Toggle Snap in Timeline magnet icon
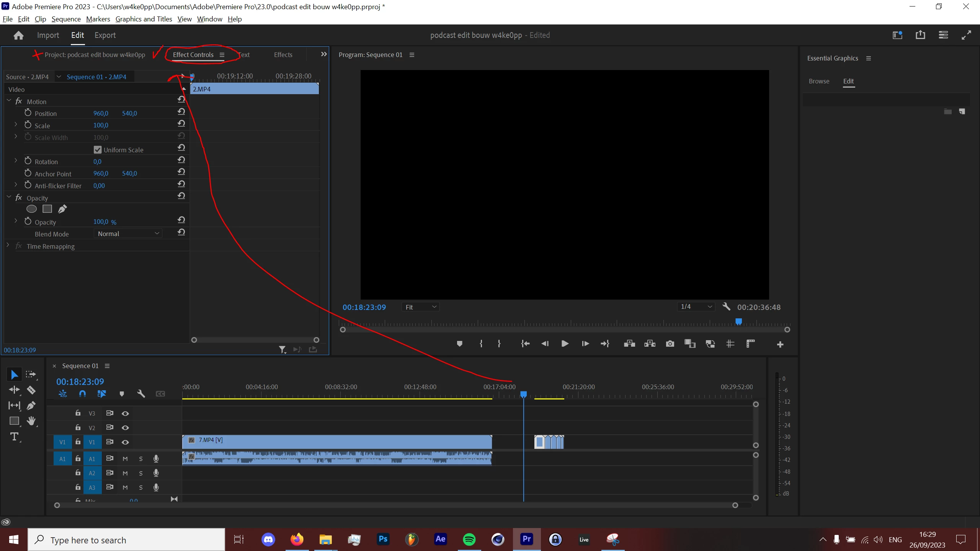The width and height of the screenshot is (980, 551). click(x=82, y=394)
